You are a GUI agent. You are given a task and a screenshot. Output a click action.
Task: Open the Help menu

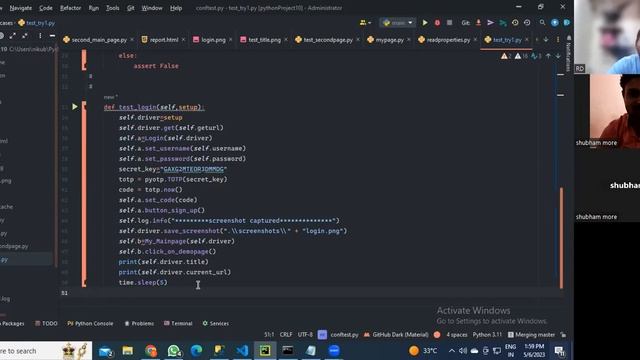176,8
